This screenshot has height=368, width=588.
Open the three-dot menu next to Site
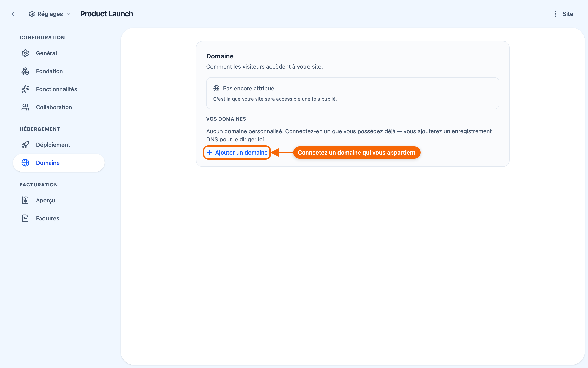[x=556, y=14]
